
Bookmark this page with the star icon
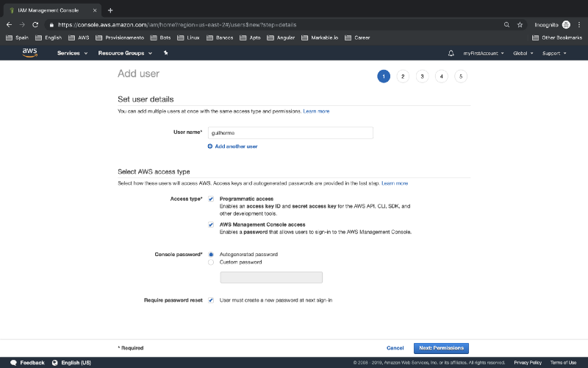(520, 25)
